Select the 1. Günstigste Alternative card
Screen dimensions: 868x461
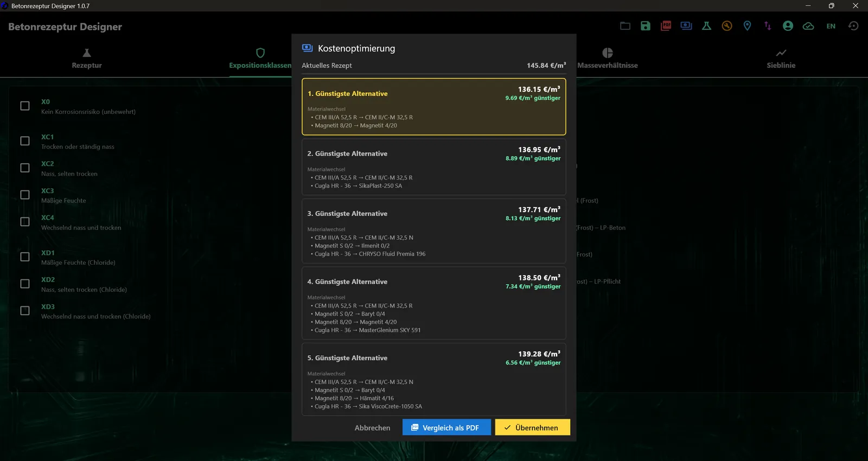click(x=434, y=107)
